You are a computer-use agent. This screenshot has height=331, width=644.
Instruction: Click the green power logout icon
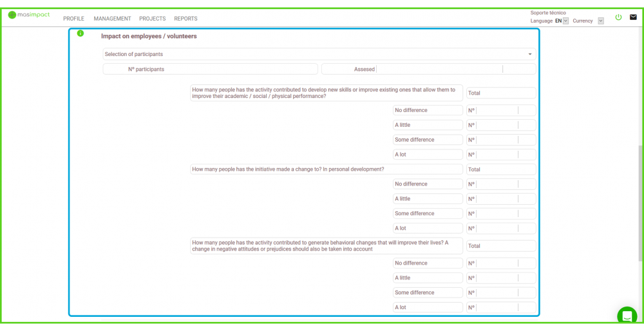pos(618,17)
